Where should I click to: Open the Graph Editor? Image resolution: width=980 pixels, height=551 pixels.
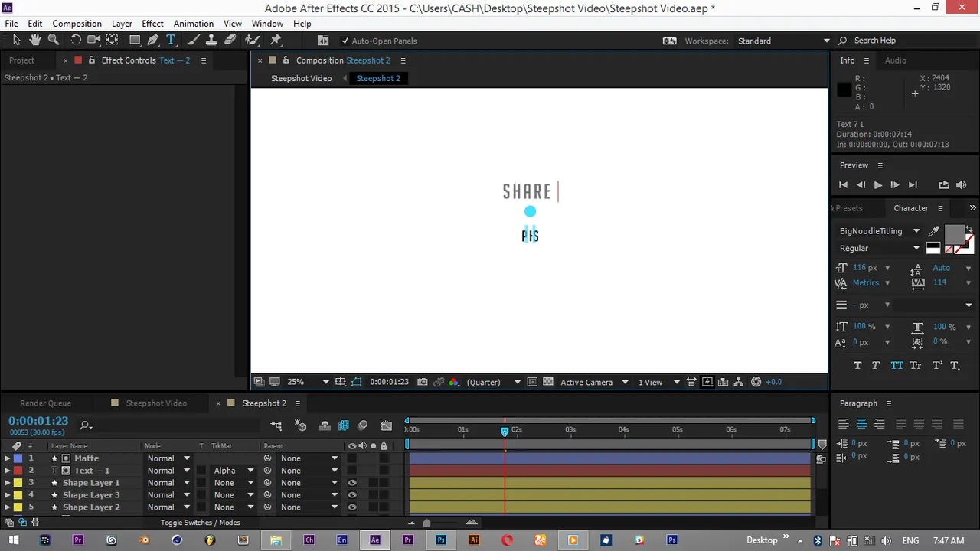click(x=387, y=425)
